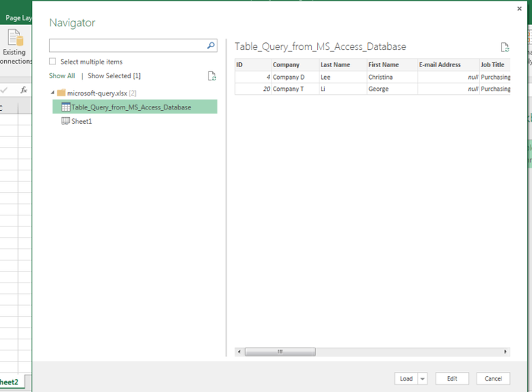Screen dimensions: 532x392
Task: Click the null e-mail cell in Christina's row
Action: [448, 77]
